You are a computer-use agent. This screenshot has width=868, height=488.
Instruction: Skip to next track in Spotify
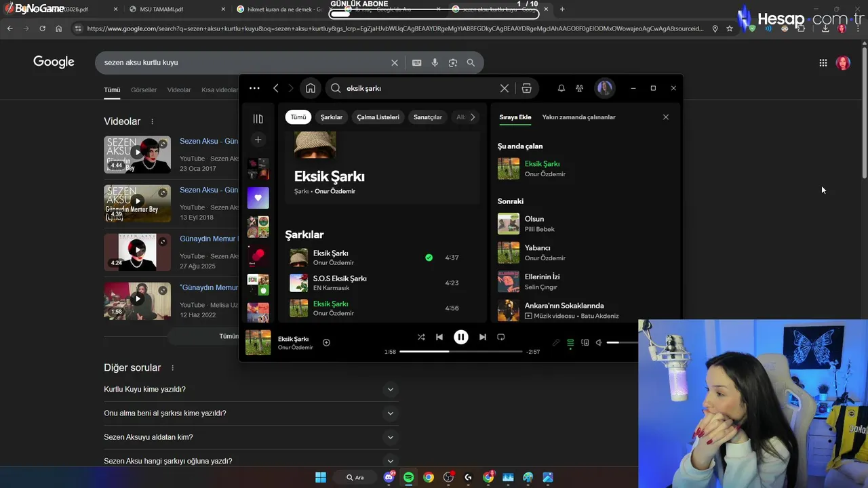coord(482,337)
